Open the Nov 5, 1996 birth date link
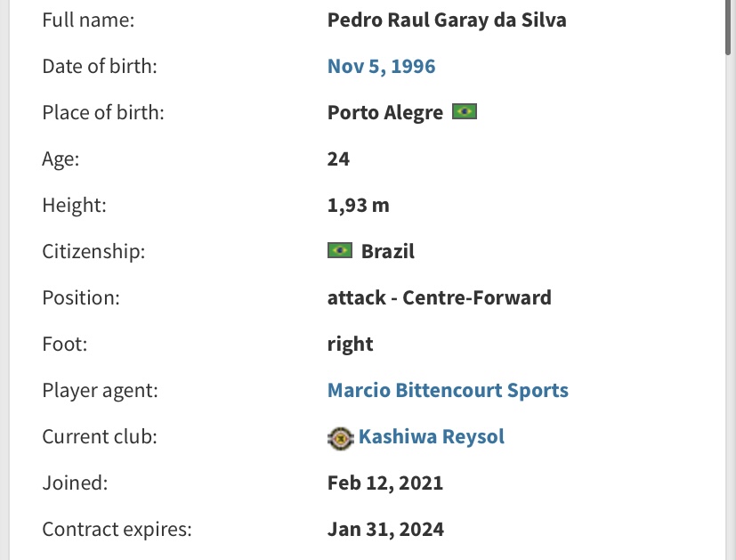Screen dimensions: 736x560 [381, 66]
